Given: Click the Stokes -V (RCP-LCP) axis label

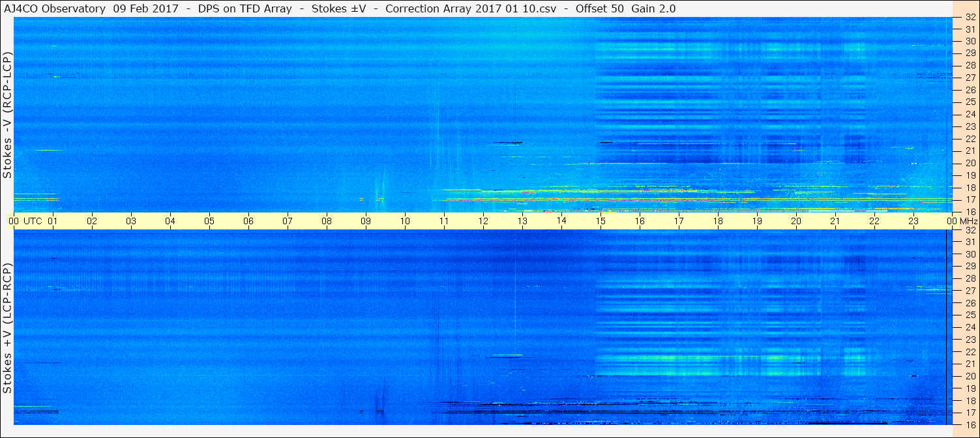Looking at the screenshot, I should point(7,115).
